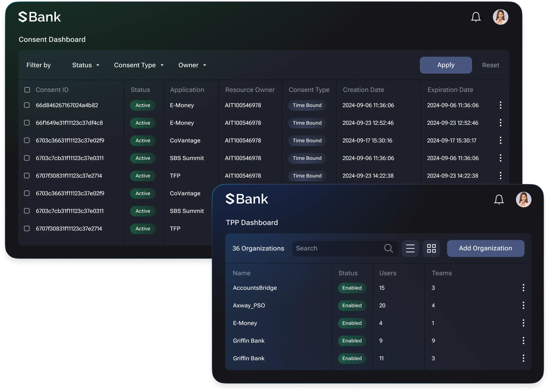This screenshot has width=549, height=392.
Task: Switch to grid view in TPP Dashboard
Action: coord(431,248)
